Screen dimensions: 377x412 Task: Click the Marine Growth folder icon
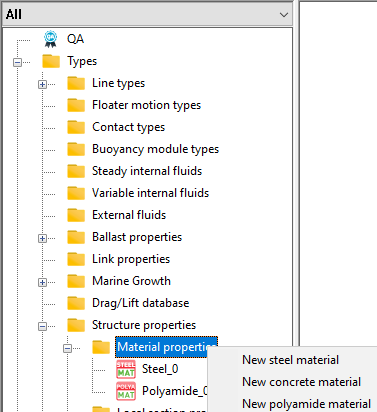tap(76, 281)
